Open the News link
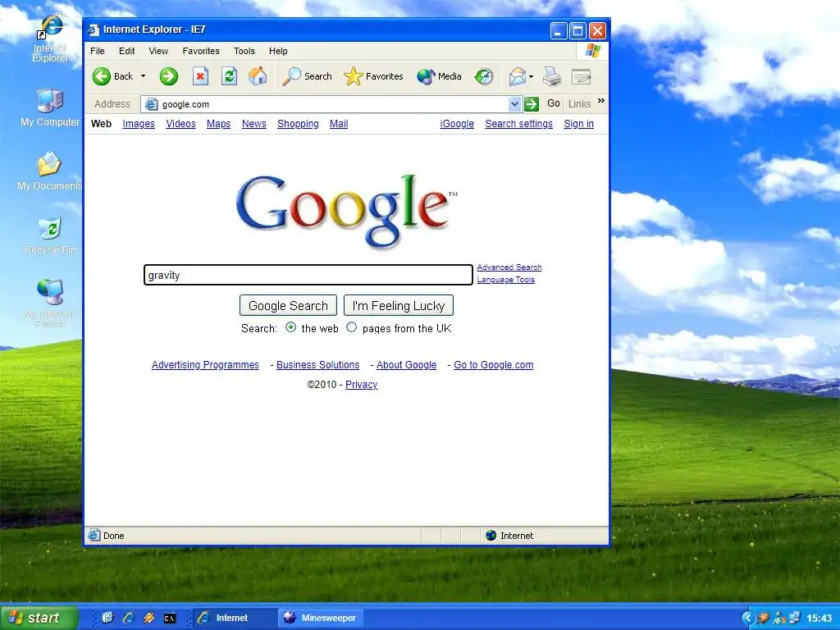The width and height of the screenshot is (840, 630). [x=254, y=124]
